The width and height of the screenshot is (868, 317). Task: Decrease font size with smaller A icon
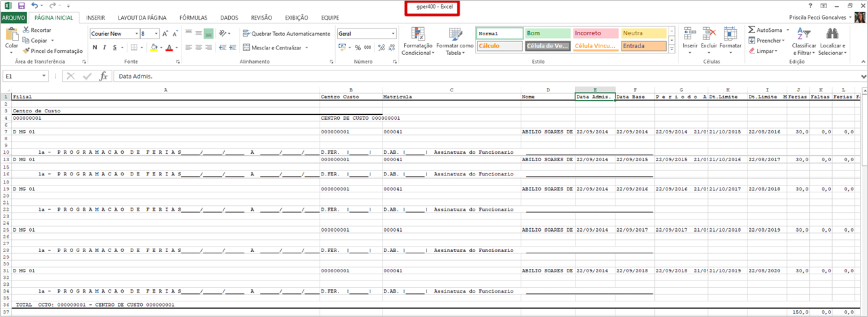point(175,33)
